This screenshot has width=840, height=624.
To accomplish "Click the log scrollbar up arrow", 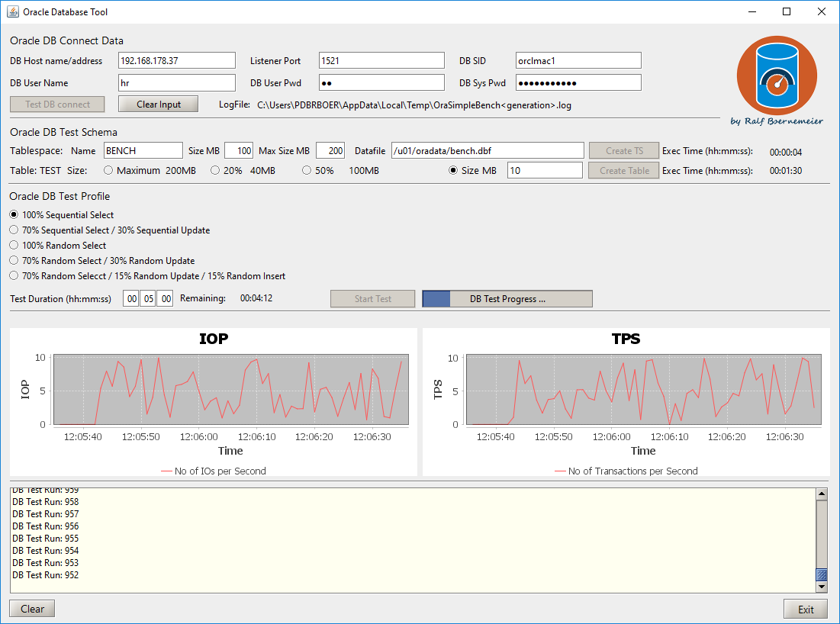I will (822, 494).
